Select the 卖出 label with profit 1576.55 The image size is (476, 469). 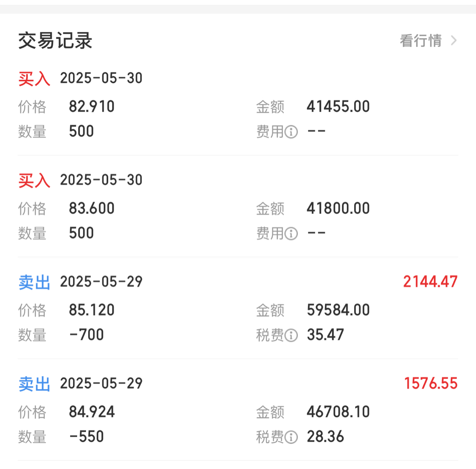34,383
